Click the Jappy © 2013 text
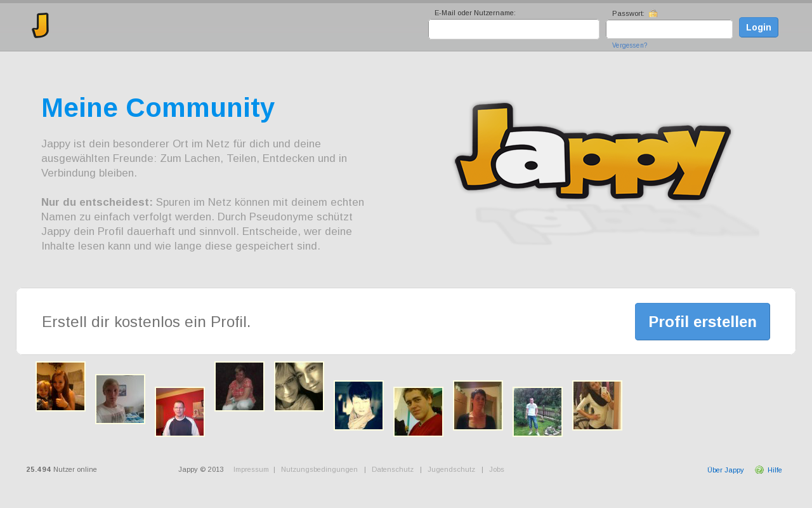The image size is (812, 508). (x=201, y=470)
